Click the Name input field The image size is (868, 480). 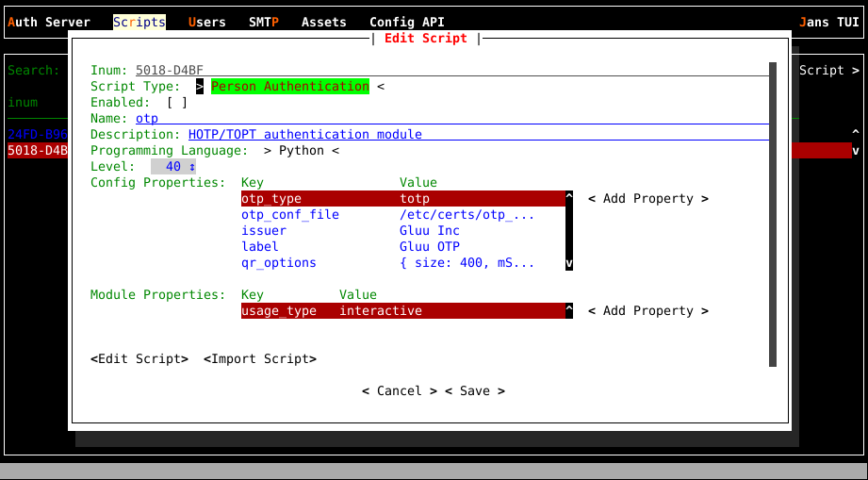pyautogui.click(x=452, y=118)
